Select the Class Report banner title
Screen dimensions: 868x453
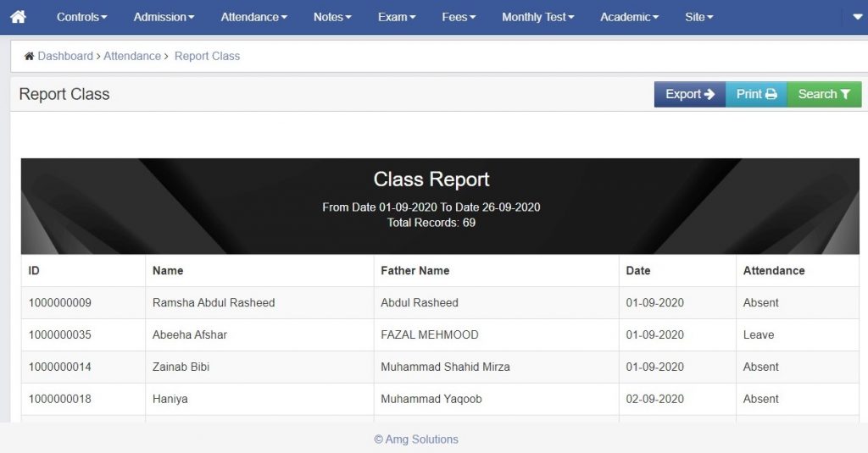tap(431, 180)
